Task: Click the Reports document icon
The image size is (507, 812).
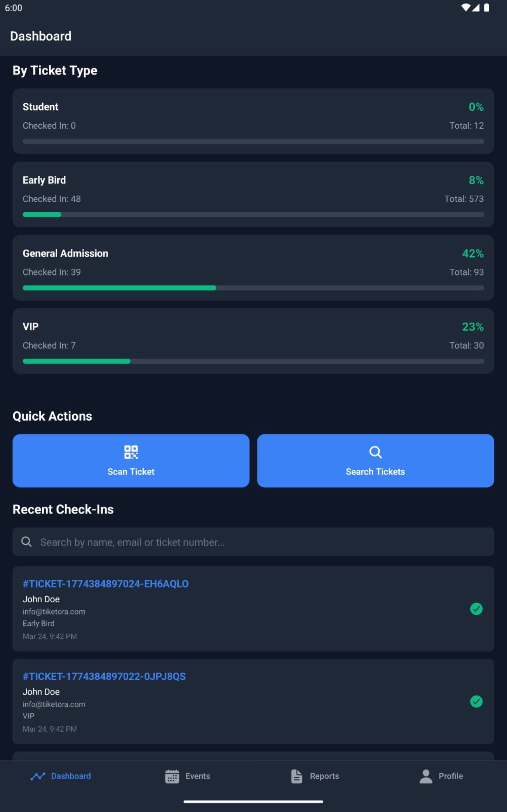Action: (x=296, y=776)
